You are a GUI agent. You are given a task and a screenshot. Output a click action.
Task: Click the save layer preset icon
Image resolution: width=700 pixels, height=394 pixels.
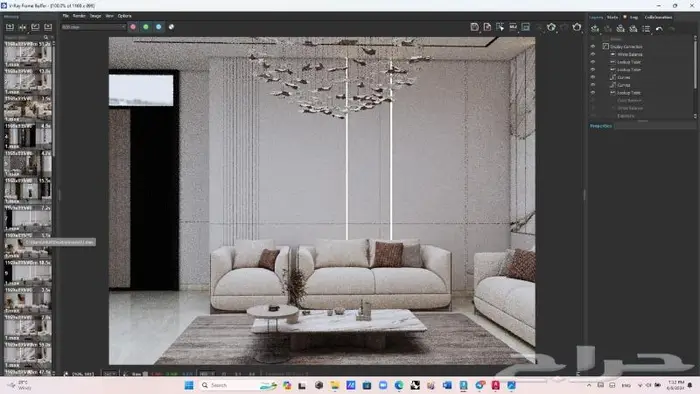tap(621, 29)
